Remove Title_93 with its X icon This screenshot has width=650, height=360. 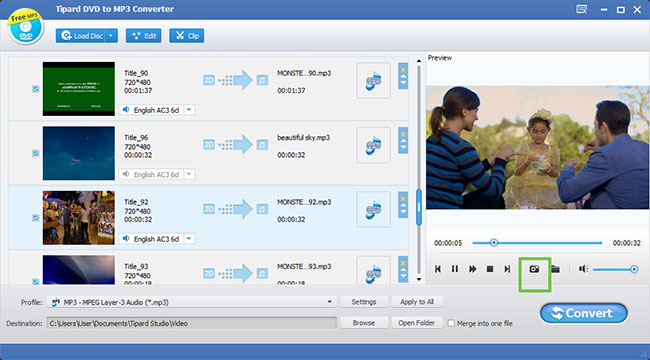403,263
